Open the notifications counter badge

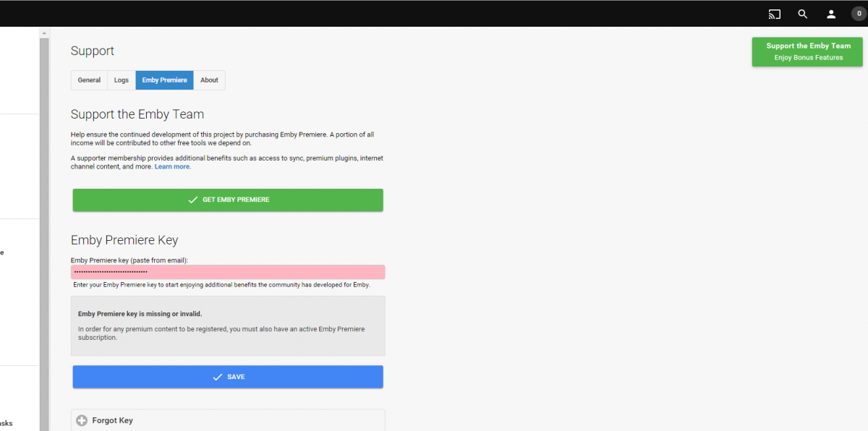pos(859,14)
